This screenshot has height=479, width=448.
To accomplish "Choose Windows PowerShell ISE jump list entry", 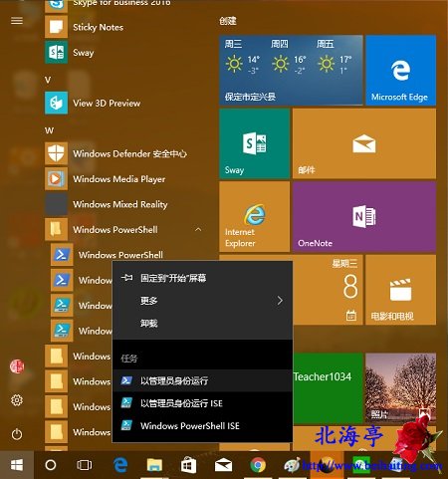I will tap(202, 425).
